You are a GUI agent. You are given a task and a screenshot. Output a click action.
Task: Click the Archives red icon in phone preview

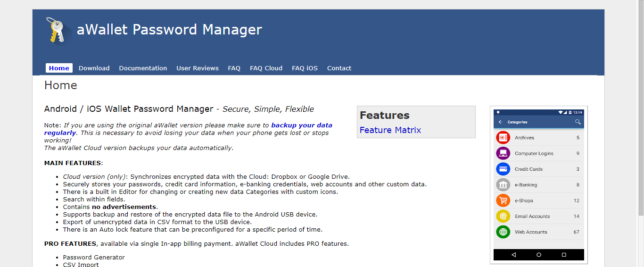503,138
